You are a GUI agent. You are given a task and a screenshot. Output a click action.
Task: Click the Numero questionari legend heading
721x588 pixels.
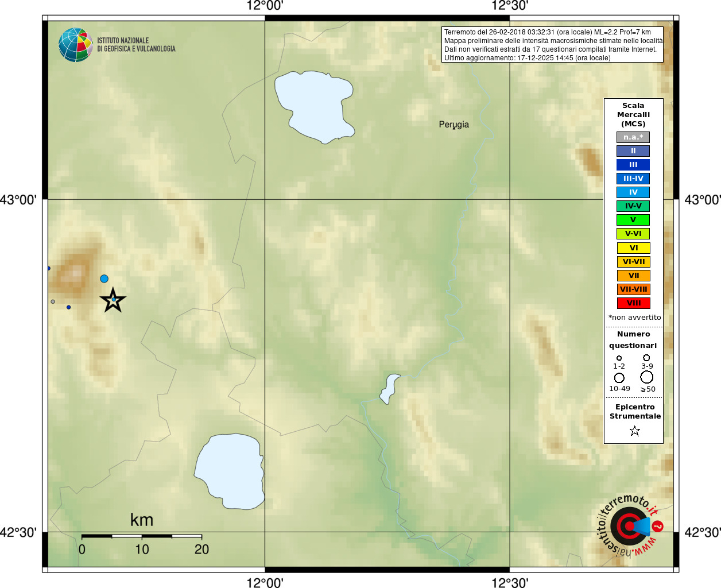[633, 339]
